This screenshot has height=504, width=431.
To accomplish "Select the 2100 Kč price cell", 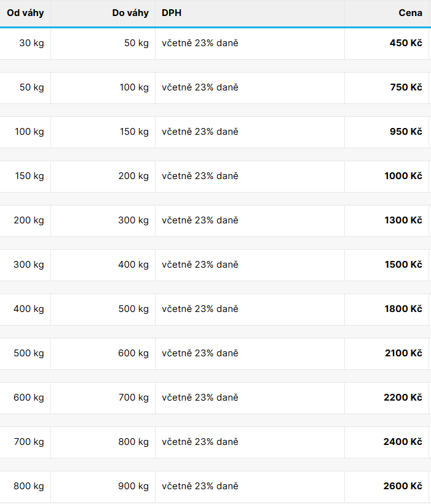I will (x=403, y=353).
